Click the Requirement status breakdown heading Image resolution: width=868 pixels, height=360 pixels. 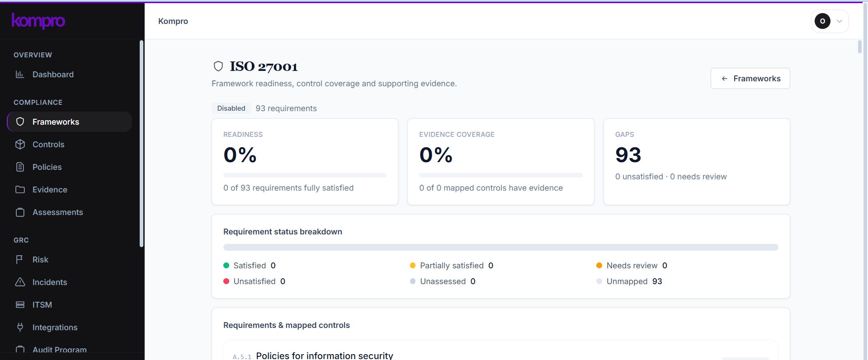[283, 232]
